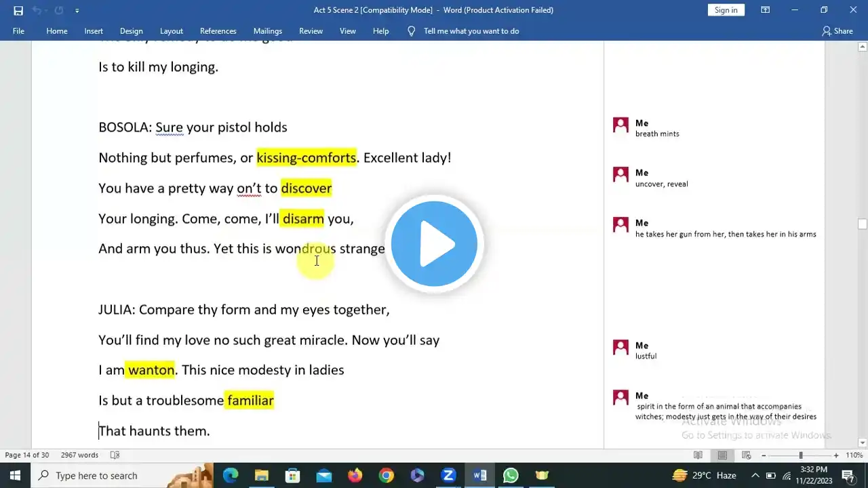The width and height of the screenshot is (868, 488).
Task: Open the notification center icon
Action: click(848, 475)
